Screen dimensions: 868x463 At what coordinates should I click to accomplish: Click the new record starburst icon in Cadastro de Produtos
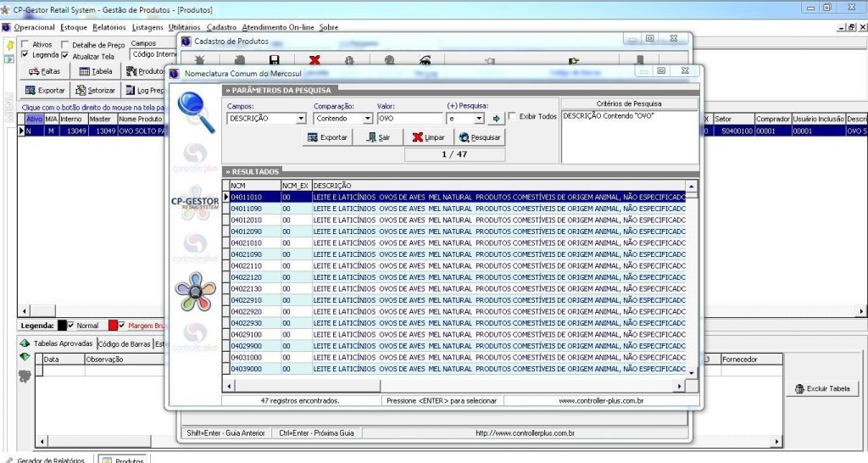199,60
